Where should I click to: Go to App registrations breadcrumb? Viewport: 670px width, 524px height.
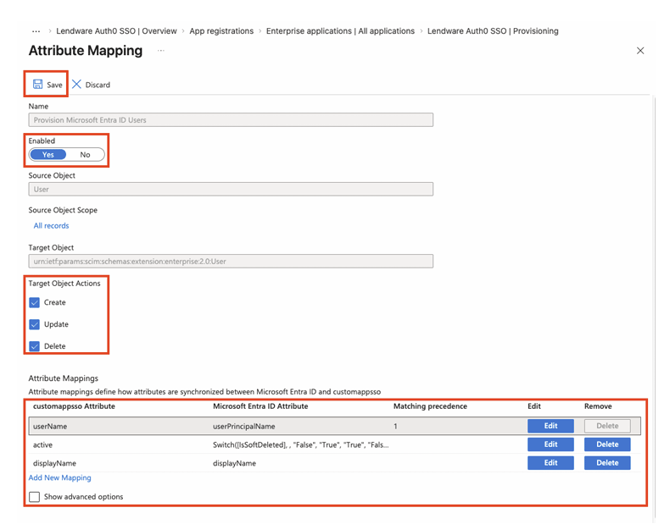(x=220, y=31)
